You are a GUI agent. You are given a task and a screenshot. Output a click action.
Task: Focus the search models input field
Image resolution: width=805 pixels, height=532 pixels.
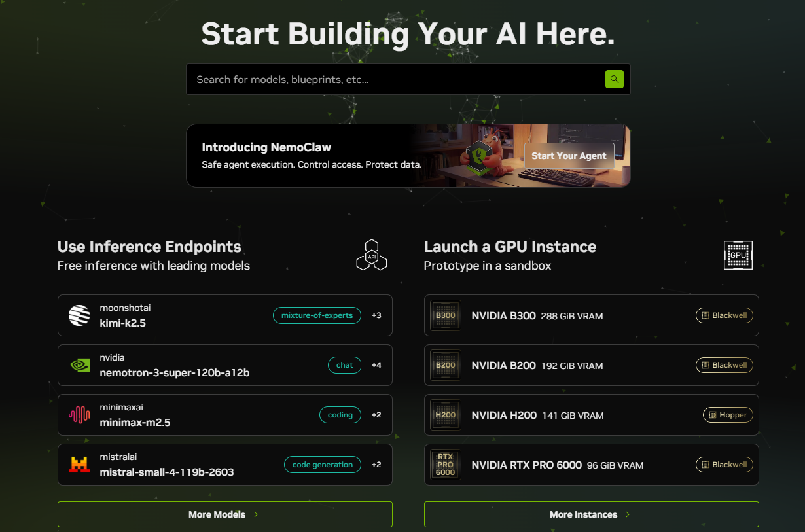pyautogui.click(x=393, y=79)
